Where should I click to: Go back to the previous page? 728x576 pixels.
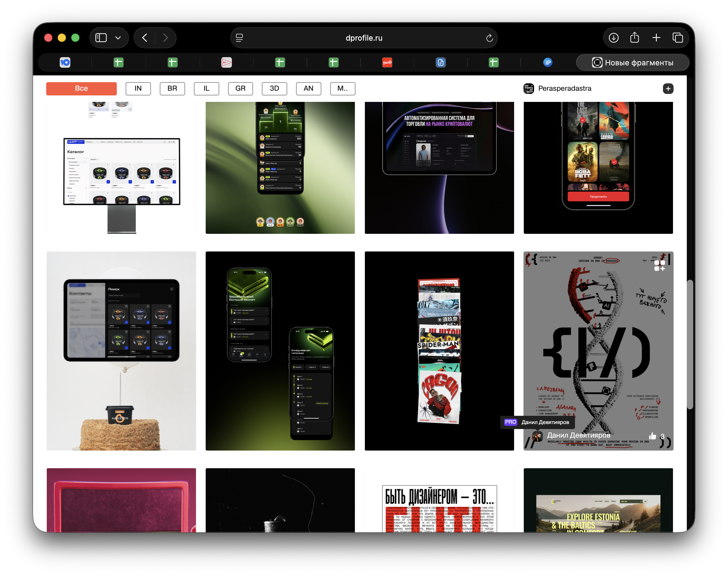coord(144,38)
